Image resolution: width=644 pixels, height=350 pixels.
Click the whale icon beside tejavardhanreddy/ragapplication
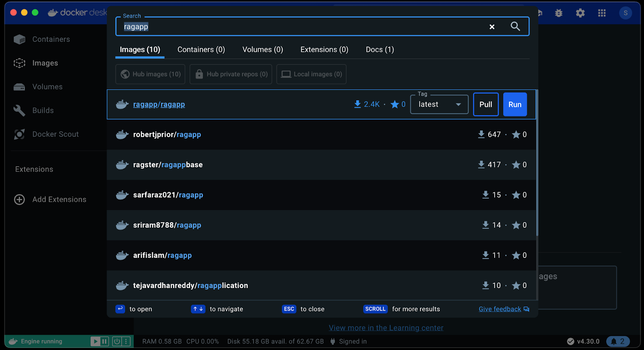(122, 286)
